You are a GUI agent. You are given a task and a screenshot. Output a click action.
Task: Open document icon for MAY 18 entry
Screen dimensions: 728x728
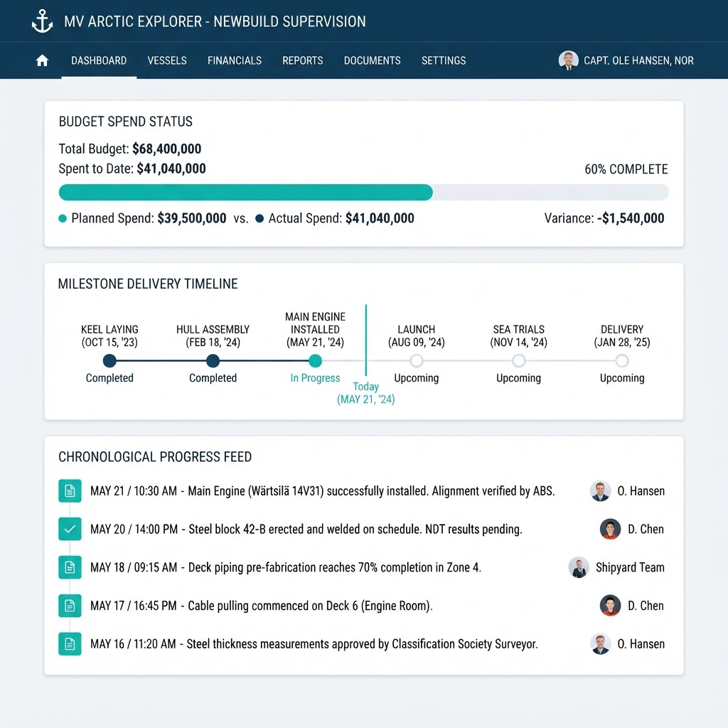point(70,567)
